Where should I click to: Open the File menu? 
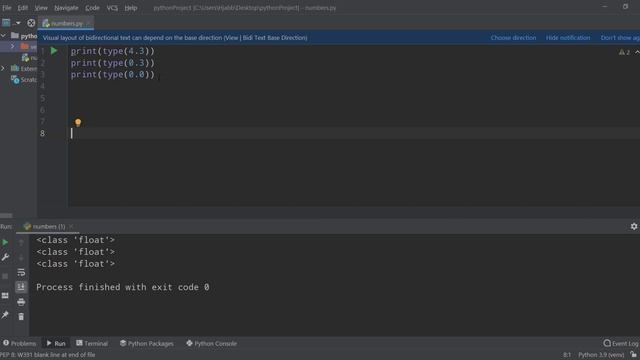[7, 8]
